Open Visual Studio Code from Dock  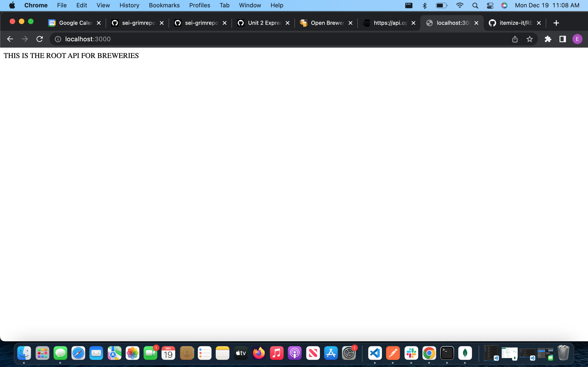[375, 353]
